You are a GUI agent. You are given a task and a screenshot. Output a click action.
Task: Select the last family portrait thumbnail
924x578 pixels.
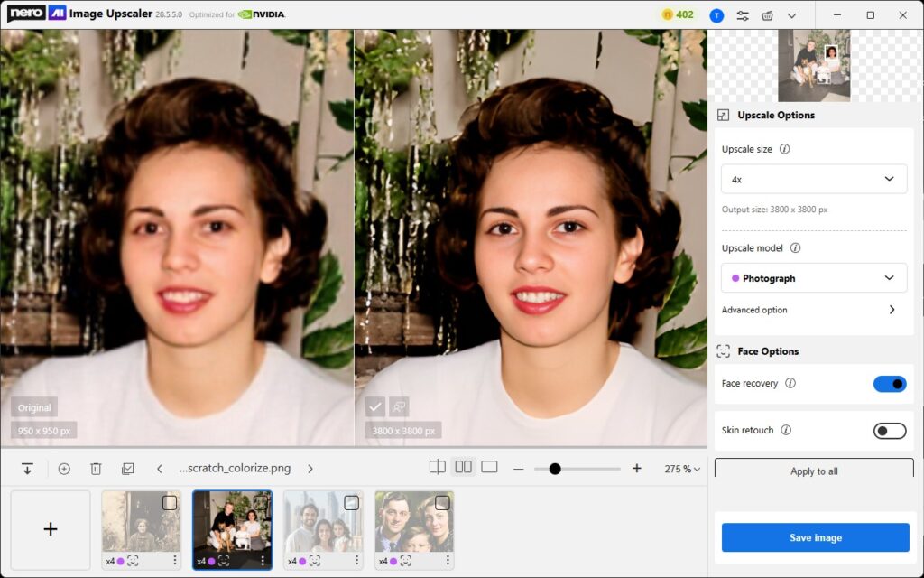tap(413, 524)
